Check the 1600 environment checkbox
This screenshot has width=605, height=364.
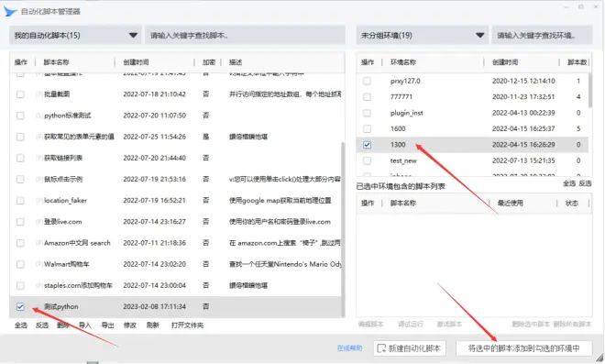click(367, 128)
